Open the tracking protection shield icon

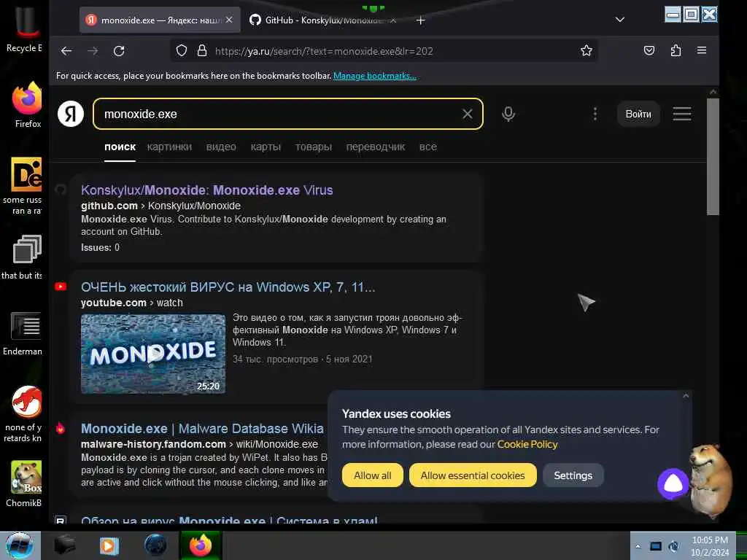tap(182, 50)
